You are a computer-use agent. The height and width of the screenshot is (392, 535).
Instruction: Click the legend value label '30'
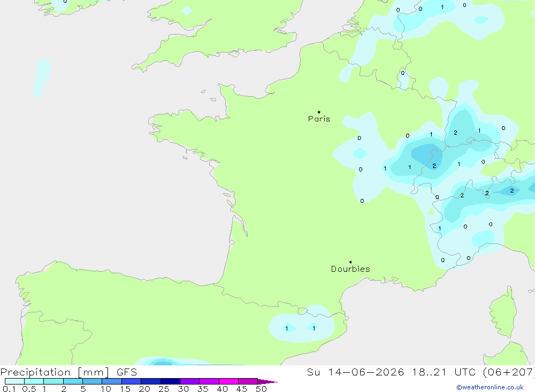point(183,389)
